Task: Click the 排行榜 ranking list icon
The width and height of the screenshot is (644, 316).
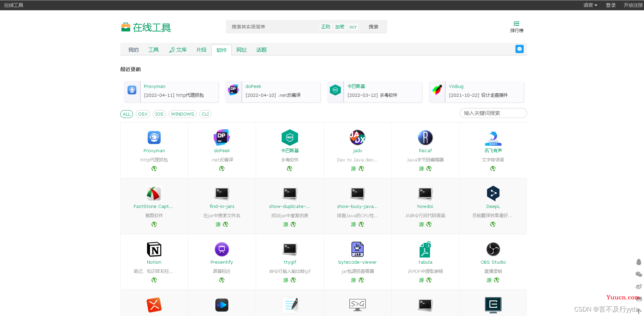Action: tap(516, 24)
